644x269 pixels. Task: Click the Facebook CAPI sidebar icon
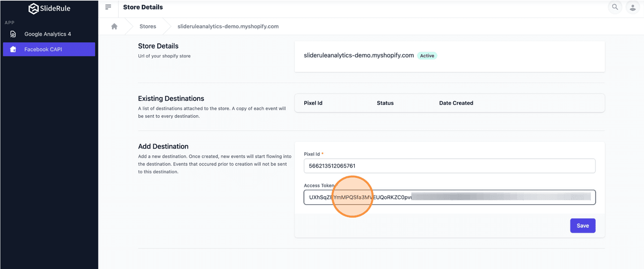(13, 49)
